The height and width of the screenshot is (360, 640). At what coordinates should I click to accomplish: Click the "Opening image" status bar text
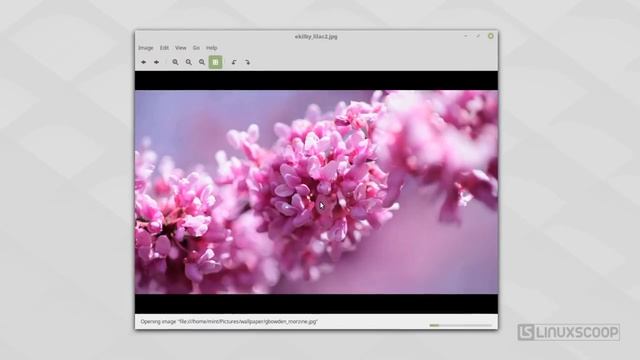pos(229,322)
